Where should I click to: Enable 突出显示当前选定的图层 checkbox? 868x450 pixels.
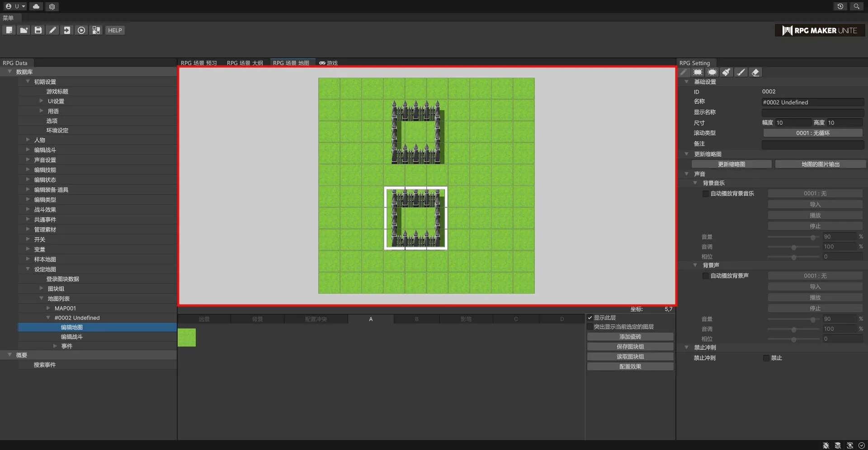590,327
